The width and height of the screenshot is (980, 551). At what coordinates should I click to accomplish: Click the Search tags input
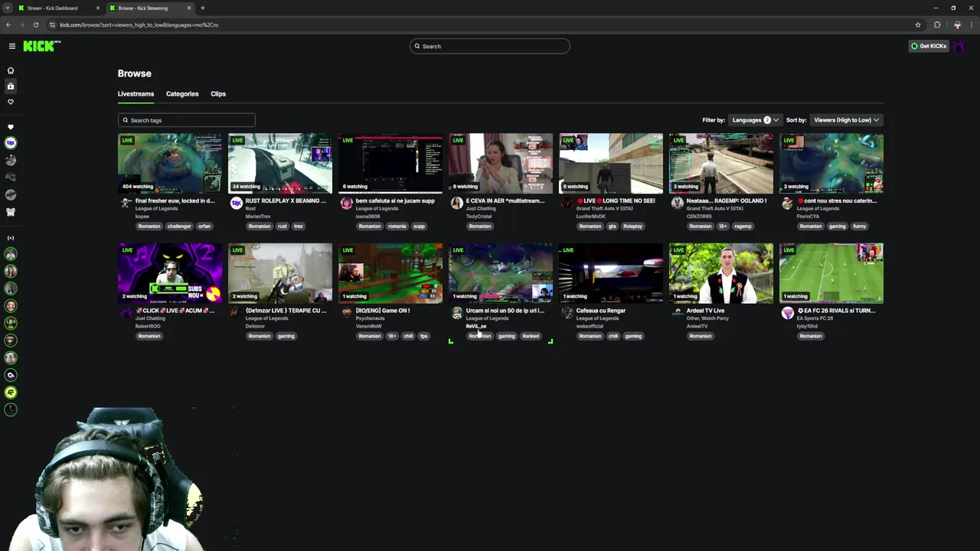[x=187, y=120]
